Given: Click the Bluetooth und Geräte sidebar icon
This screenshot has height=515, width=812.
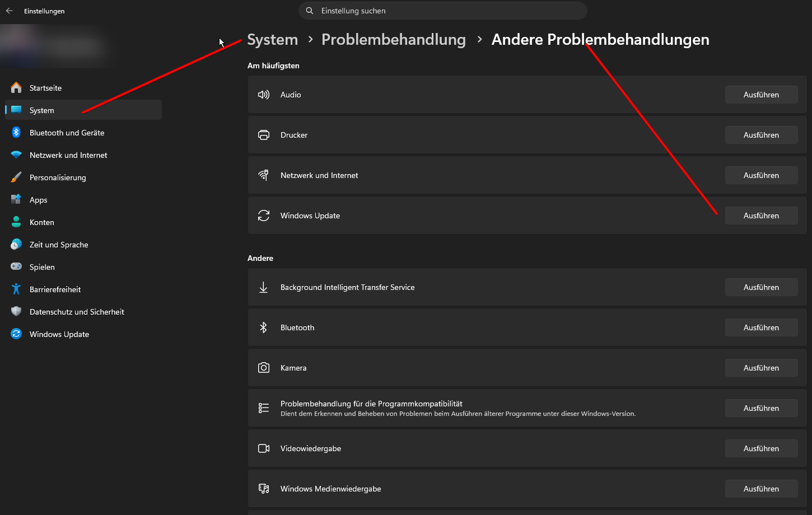Looking at the screenshot, I should [x=16, y=133].
